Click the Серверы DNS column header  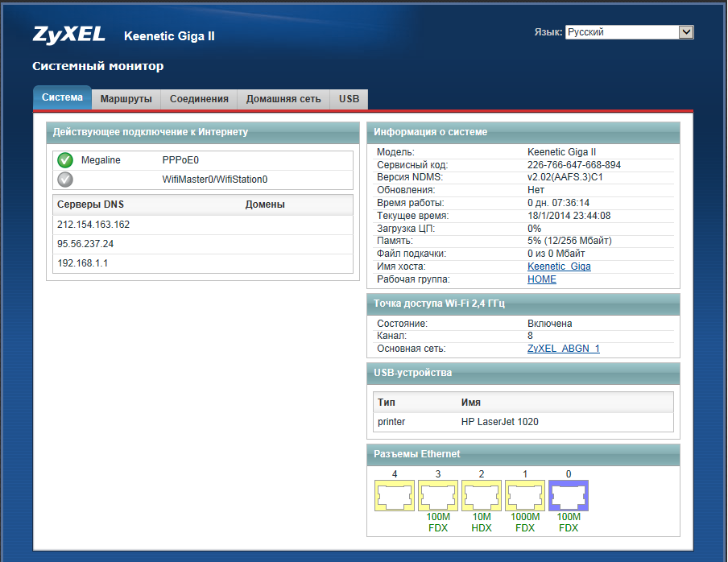[90, 205]
